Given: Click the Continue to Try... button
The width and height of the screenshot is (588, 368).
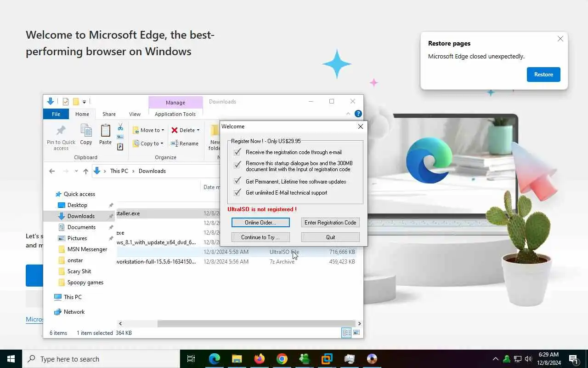Looking at the screenshot, I should [260, 237].
